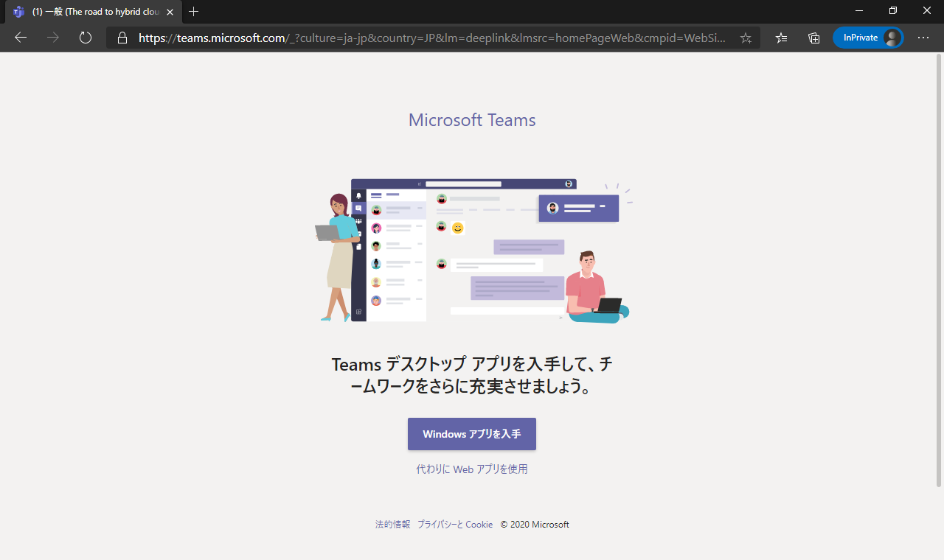Click the browser Back arrow
The image size is (944, 560).
[21, 38]
